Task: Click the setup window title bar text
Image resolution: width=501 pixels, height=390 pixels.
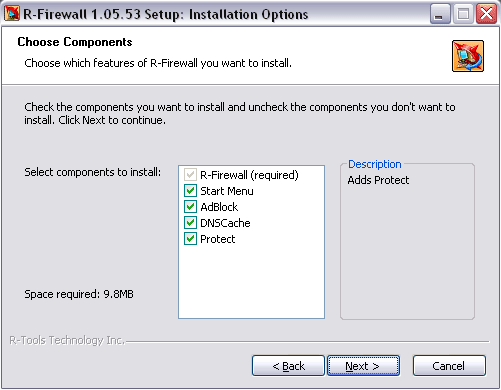Action: (166, 14)
